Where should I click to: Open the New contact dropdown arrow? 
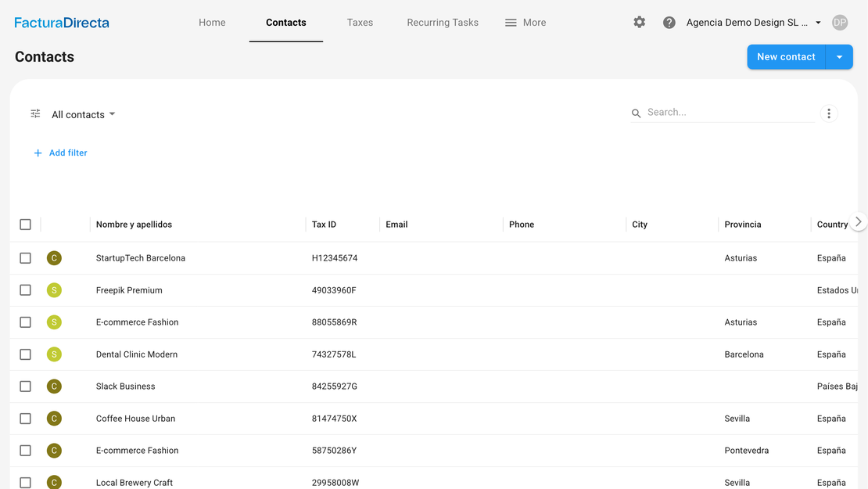click(839, 57)
